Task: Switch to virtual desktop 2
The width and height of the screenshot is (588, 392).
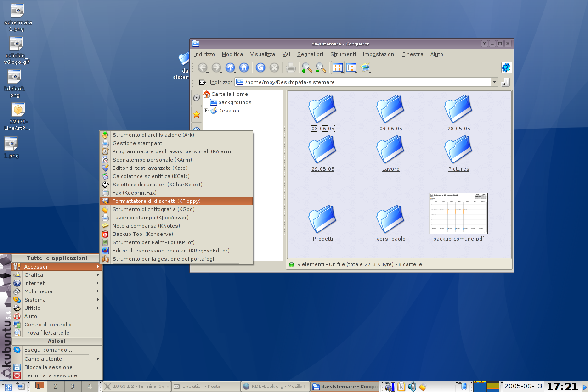Action: pyautogui.click(x=55, y=386)
